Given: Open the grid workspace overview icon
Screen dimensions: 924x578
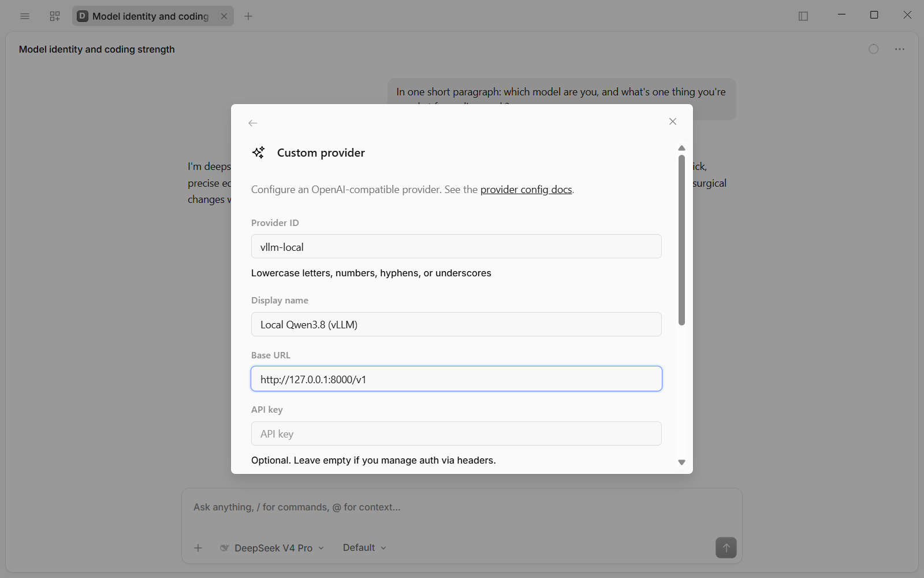Looking at the screenshot, I should click(55, 16).
